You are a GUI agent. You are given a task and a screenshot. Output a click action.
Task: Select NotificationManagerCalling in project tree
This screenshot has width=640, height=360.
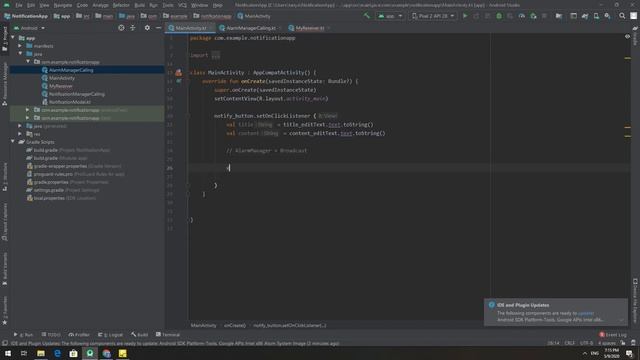click(x=77, y=94)
